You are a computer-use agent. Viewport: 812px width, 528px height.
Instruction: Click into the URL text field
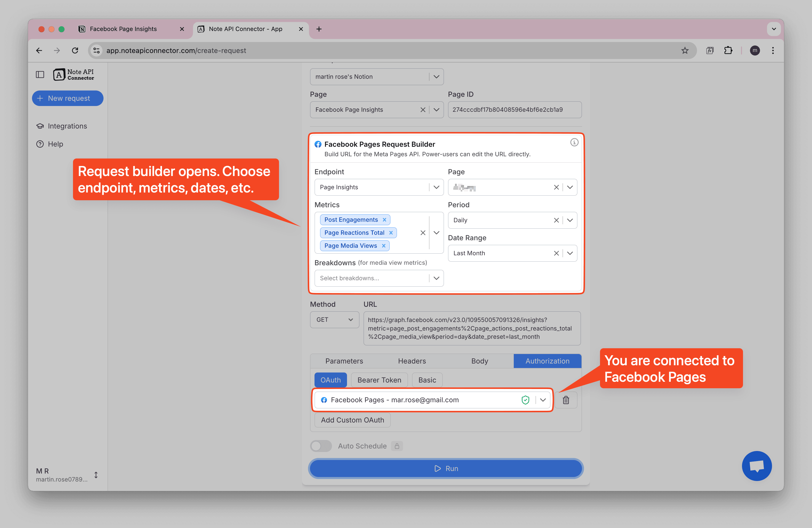tap(472, 328)
